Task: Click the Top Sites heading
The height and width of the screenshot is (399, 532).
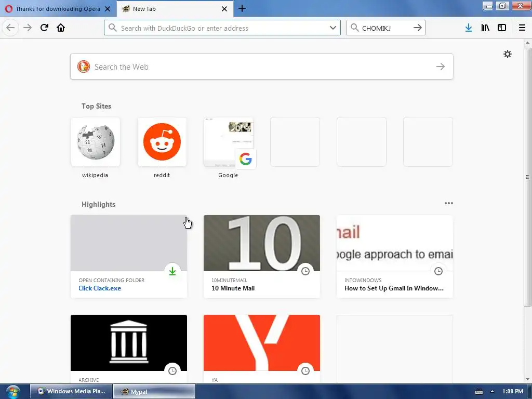Action: coord(96,106)
